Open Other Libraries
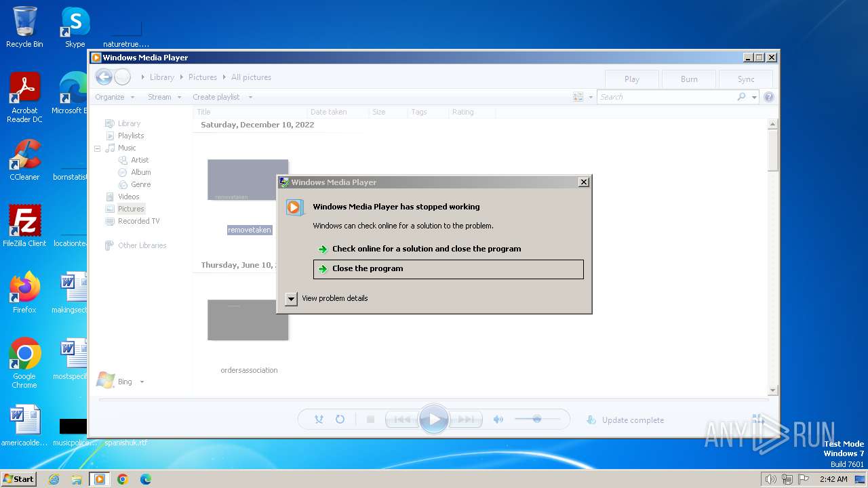 coord(142,245)
